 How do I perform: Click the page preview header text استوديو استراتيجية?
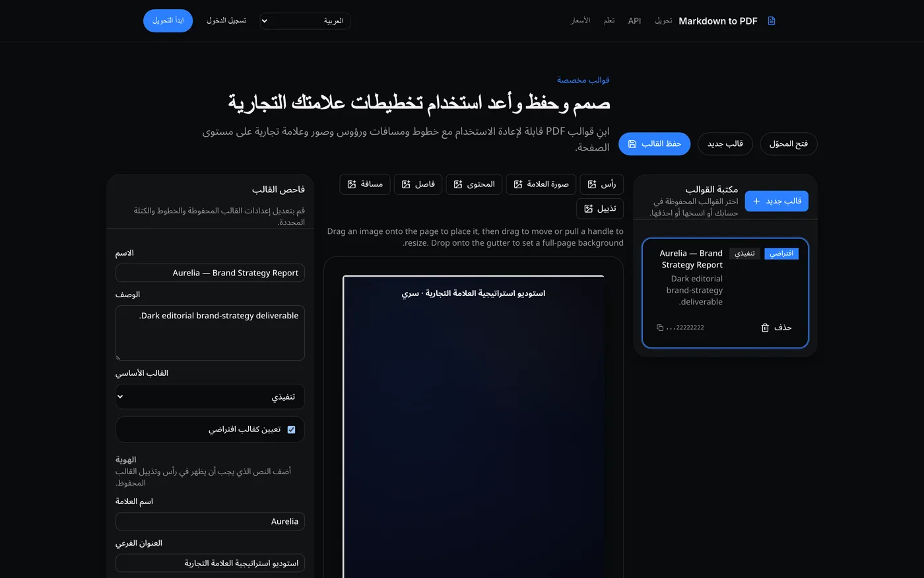pyautogui.click(x=473, y=293)
